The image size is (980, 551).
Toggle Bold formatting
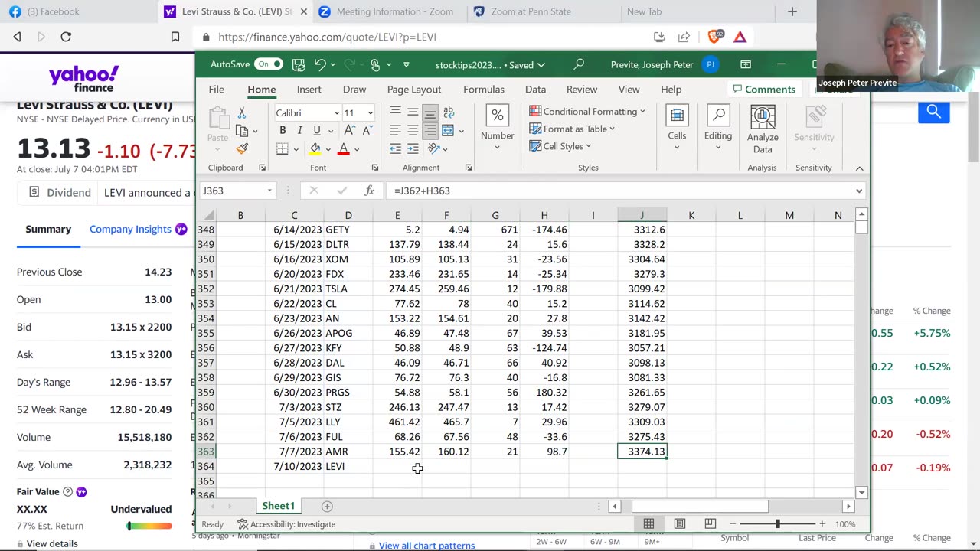click(x=283, y=131)
